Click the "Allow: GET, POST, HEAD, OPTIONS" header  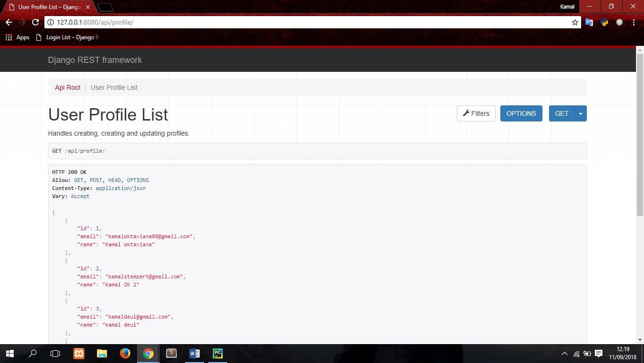point(101,180)
